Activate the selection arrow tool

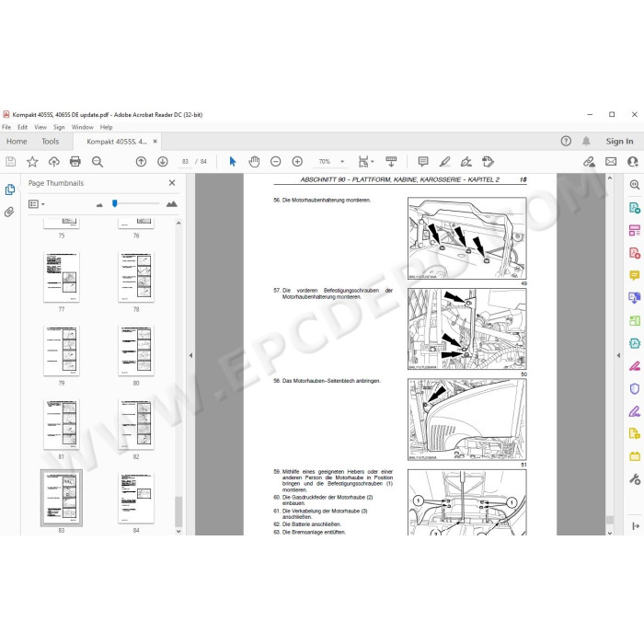(x=233, y=162)
